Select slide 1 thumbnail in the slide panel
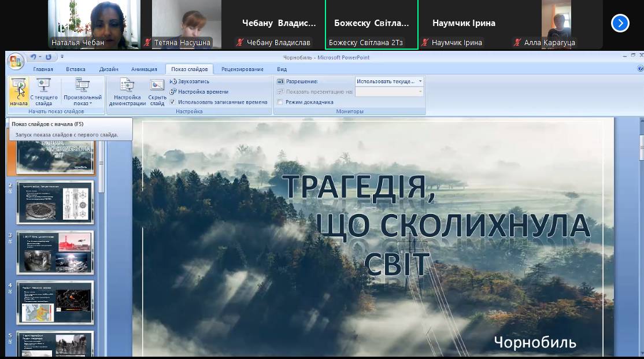This screenshot has height=359, width=644. click(x=55, y=157)
